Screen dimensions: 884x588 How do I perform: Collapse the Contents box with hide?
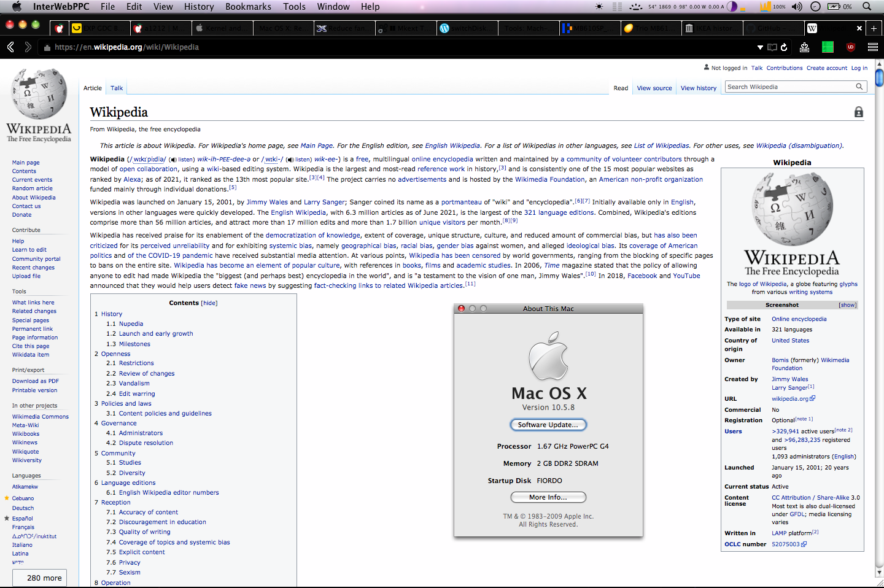[209, 303]
